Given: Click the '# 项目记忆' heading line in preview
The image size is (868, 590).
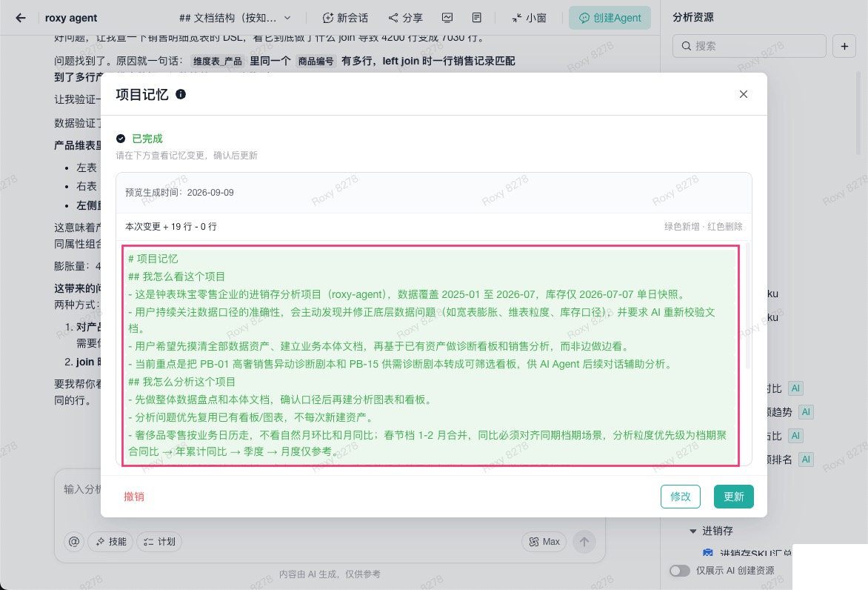Looking at the screenshot, I should (153, 259).
